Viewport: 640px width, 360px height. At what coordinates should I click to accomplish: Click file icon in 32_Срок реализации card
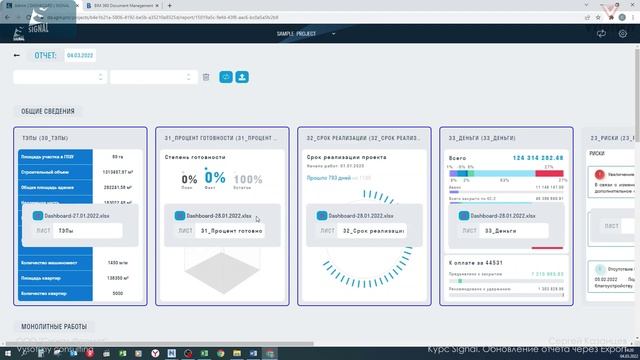(x=322, y=216)
